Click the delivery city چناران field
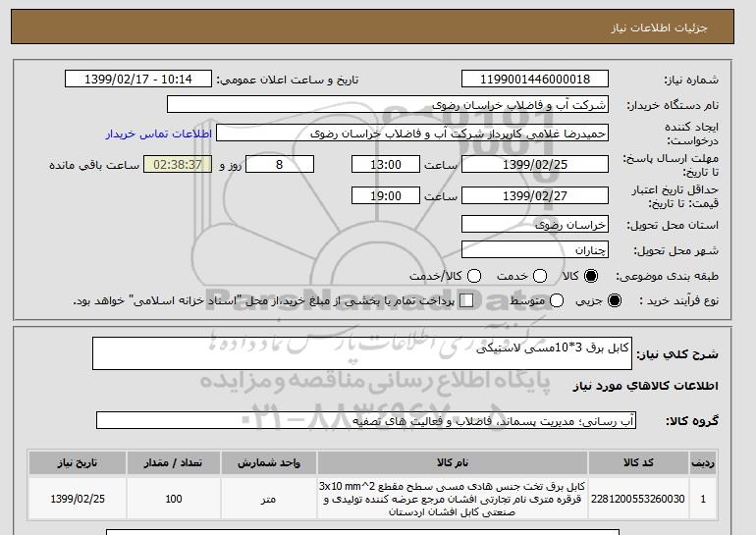 point(535,250)
